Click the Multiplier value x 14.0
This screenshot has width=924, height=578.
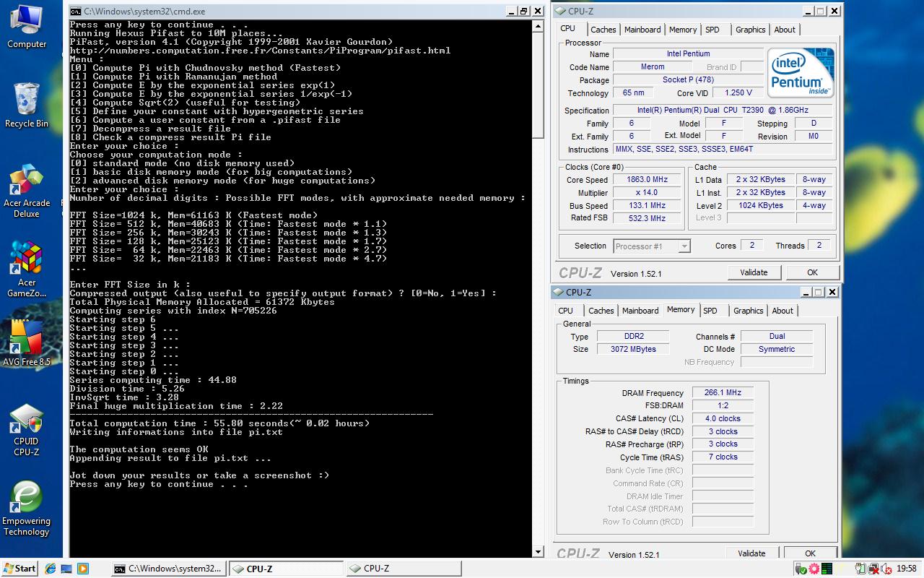(x=647, y=193)
